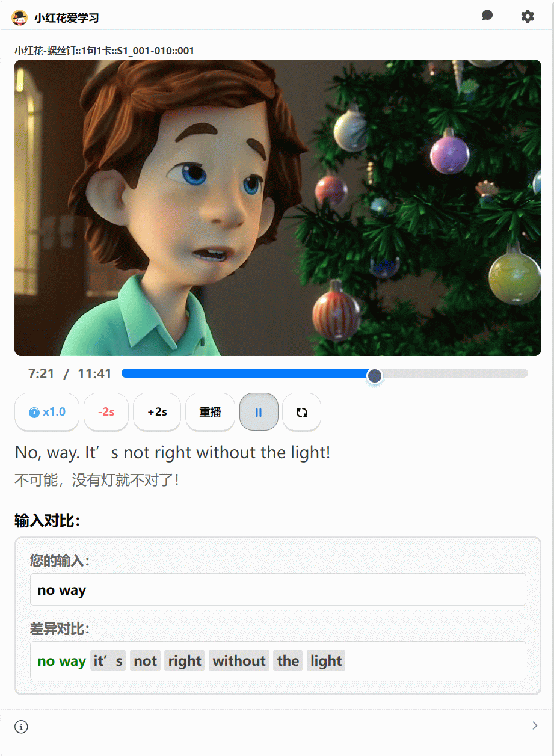The height and width of the screenshot is (756, 554).
Task: Click the word 'not' chip
Action: (145, 661)
